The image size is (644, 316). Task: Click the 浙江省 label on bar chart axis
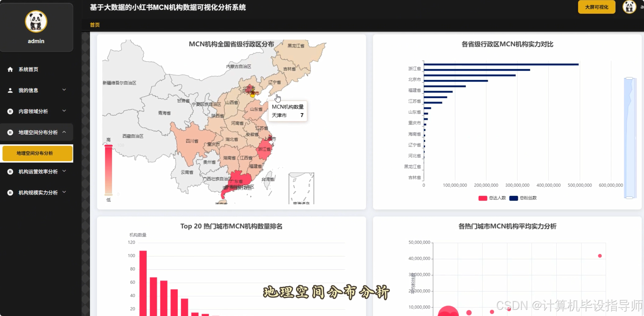pyautogui.click(x=414, y=69)
